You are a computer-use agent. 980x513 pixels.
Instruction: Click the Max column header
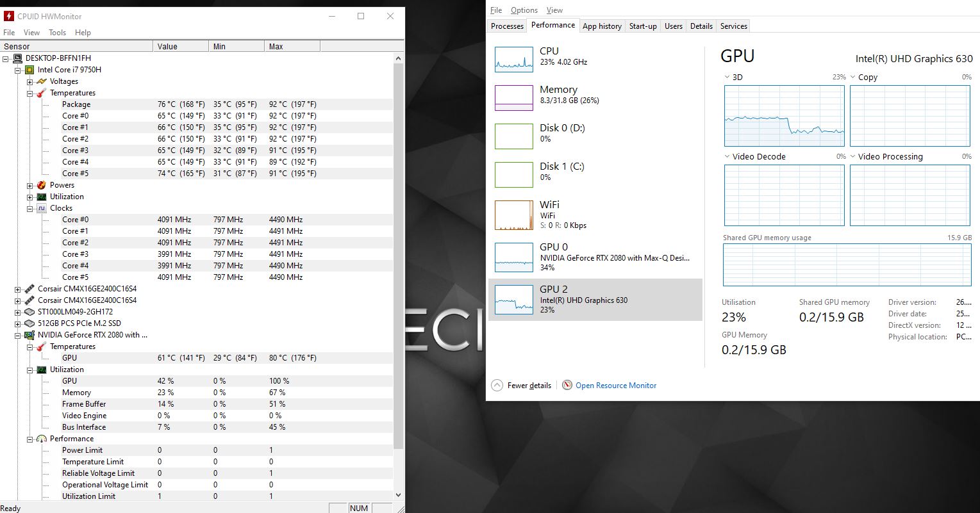pos(293,46)
